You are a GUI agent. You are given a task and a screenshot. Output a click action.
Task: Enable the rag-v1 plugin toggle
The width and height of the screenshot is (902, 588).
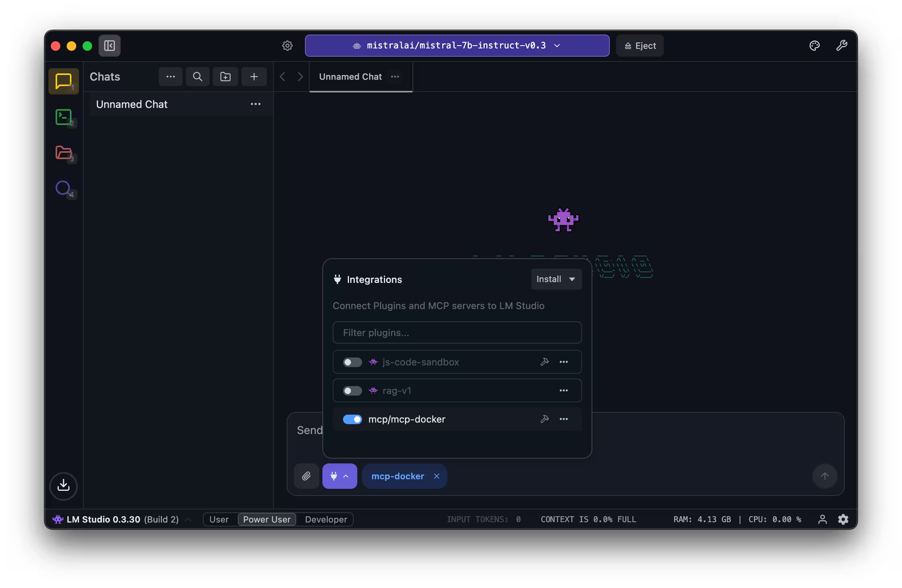coord(352,391)
